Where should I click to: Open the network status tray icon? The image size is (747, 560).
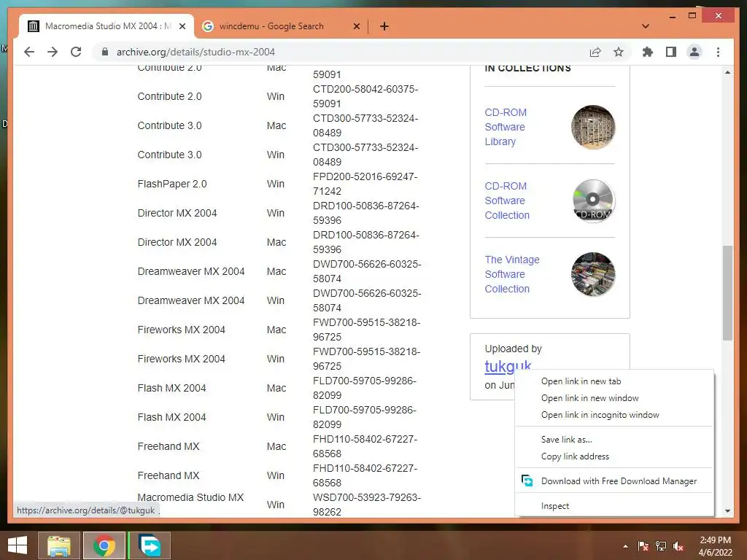pyautogui.click(x=661, y=546)
